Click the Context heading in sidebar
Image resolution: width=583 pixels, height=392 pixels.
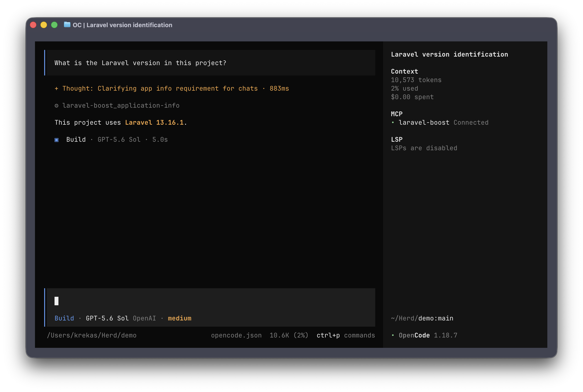click(404, 71)
